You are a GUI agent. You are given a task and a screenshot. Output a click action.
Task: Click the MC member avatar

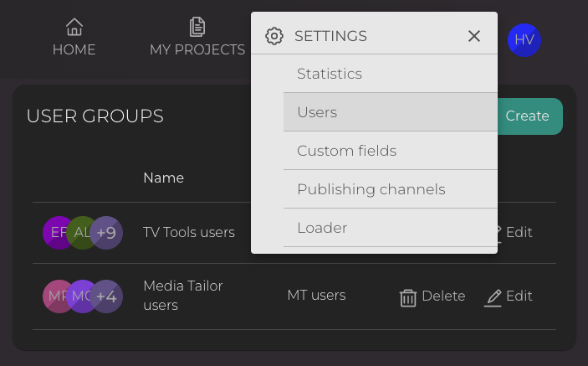click(x=81, y=296)
